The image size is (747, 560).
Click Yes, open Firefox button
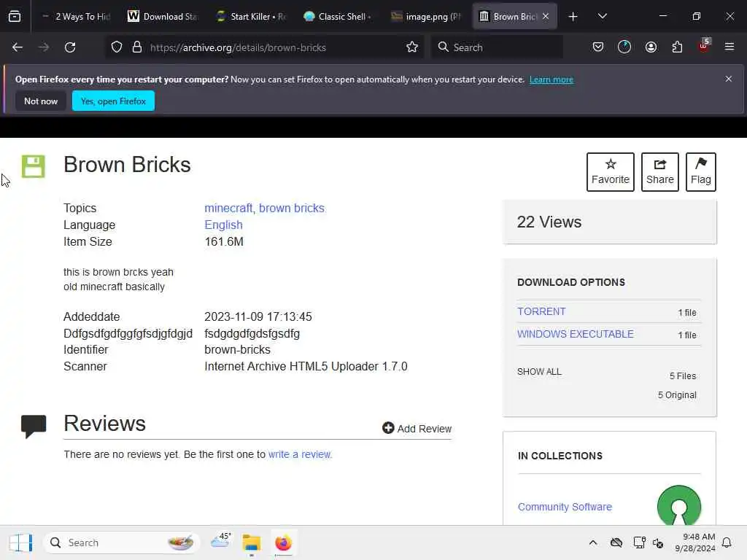pyautogui.click(x=113, y=101)
